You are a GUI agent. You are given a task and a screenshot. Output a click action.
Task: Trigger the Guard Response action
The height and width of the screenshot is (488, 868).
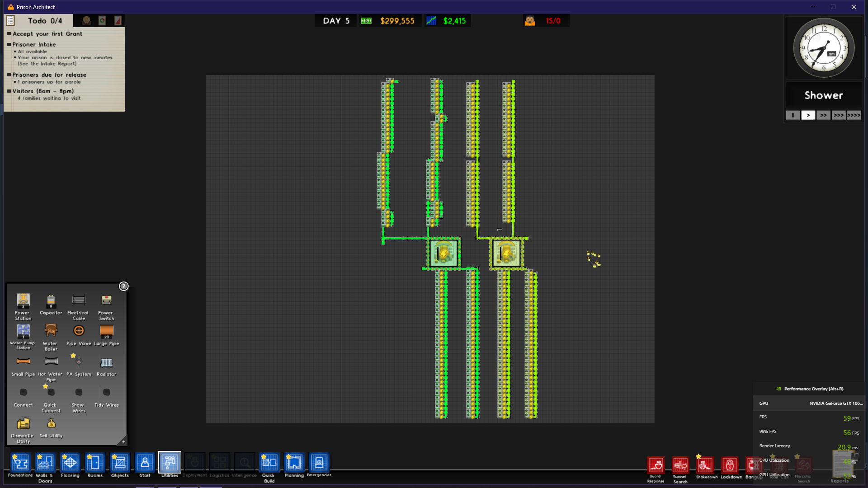pos(656,470)
